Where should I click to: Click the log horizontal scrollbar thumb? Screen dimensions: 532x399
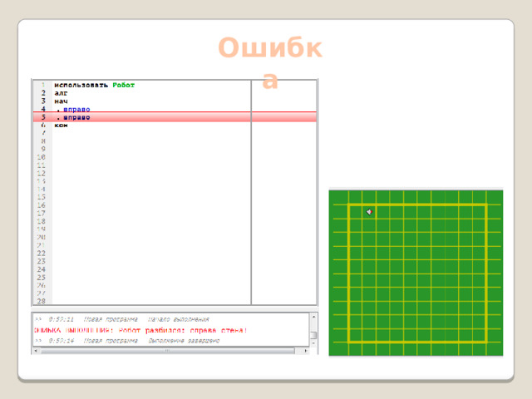[x=166, y=350]
